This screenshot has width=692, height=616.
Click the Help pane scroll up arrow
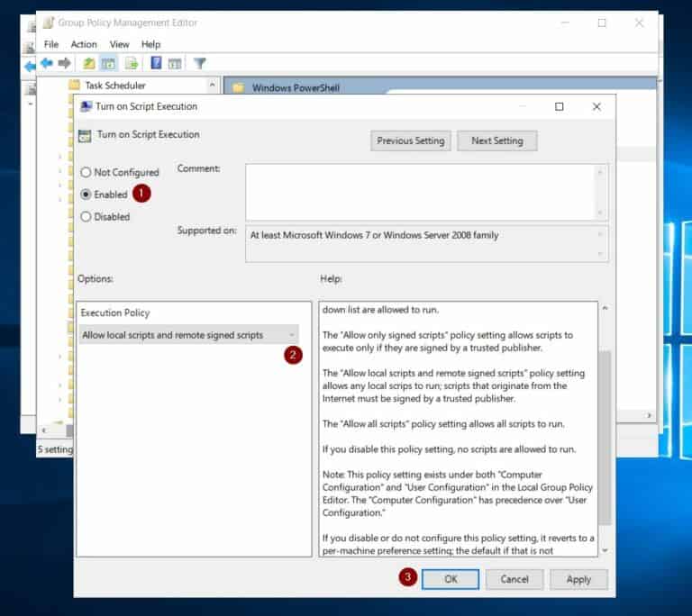coord(605,308)
